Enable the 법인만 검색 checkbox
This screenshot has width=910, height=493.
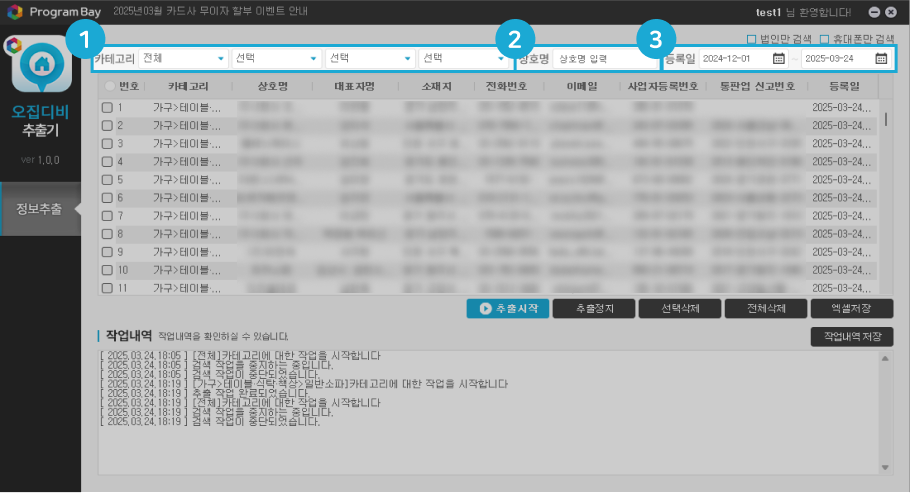(x=752, y=38)
